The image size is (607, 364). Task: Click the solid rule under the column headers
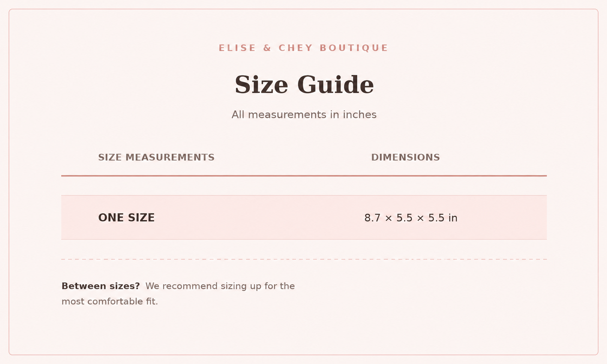click(304, 176)
